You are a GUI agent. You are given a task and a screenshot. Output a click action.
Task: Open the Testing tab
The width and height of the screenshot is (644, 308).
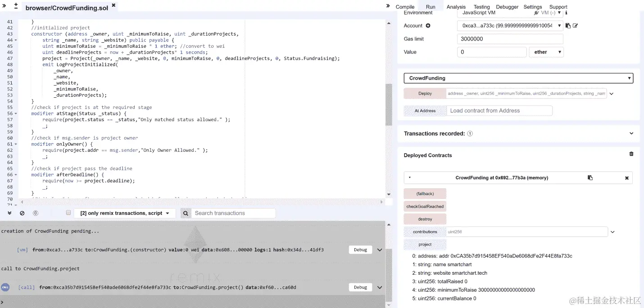point(481,7)
